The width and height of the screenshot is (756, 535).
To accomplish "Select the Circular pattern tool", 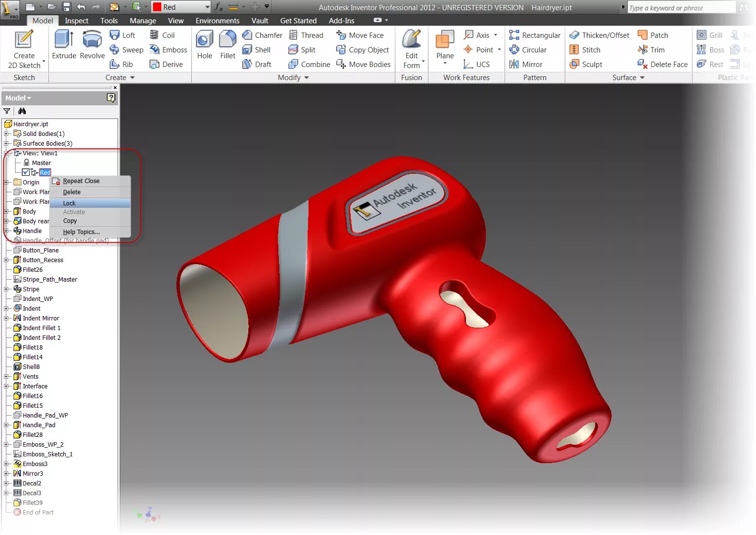I will tap(528, 50).
